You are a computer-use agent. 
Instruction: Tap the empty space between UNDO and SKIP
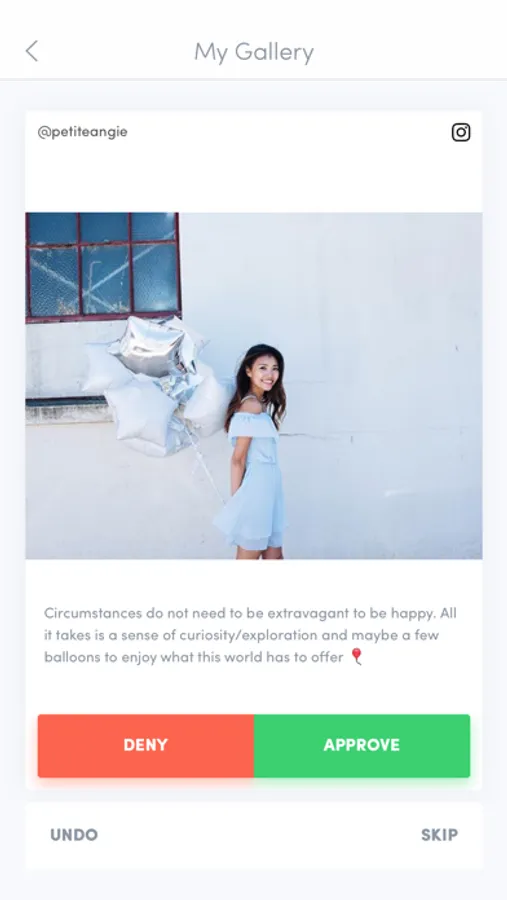258,835
